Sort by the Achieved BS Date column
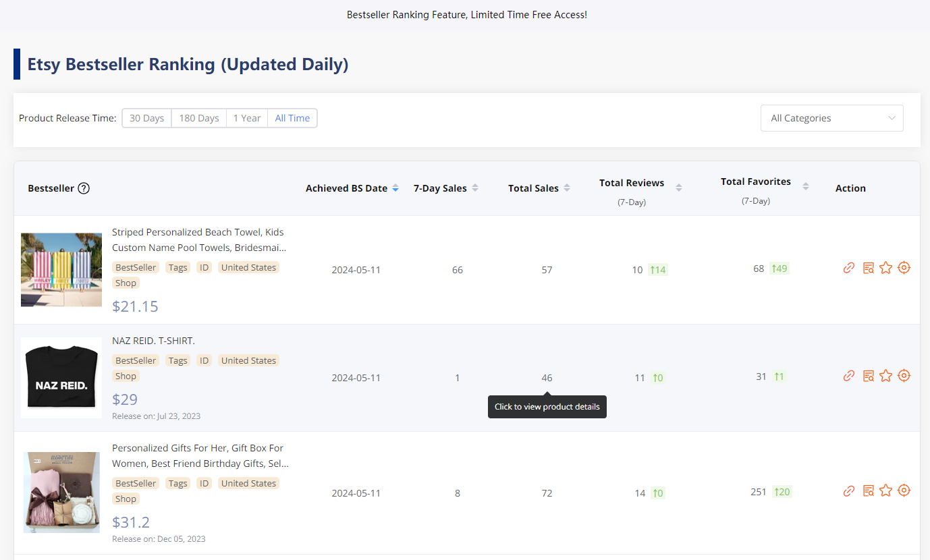Screen dimensions: 930x560 [352, 188]
